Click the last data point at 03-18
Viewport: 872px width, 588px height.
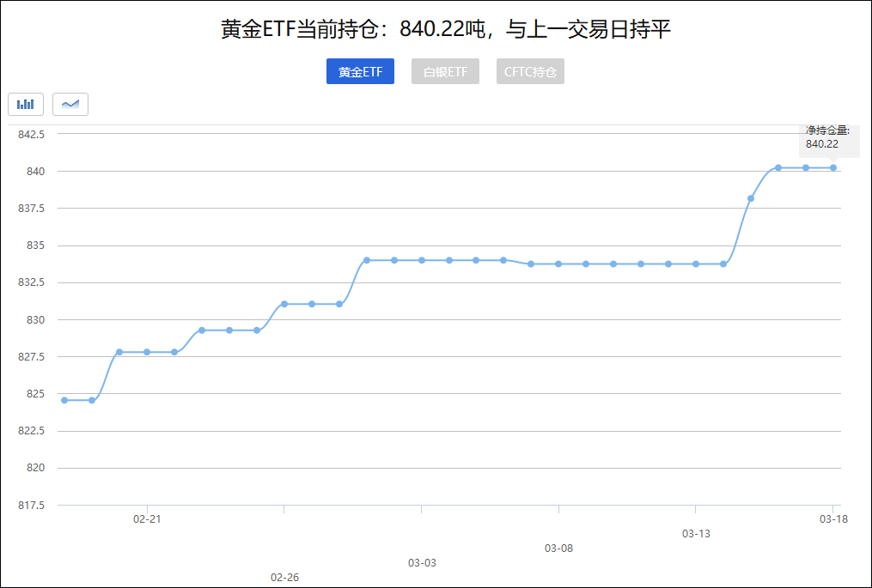tap(833, 167)
